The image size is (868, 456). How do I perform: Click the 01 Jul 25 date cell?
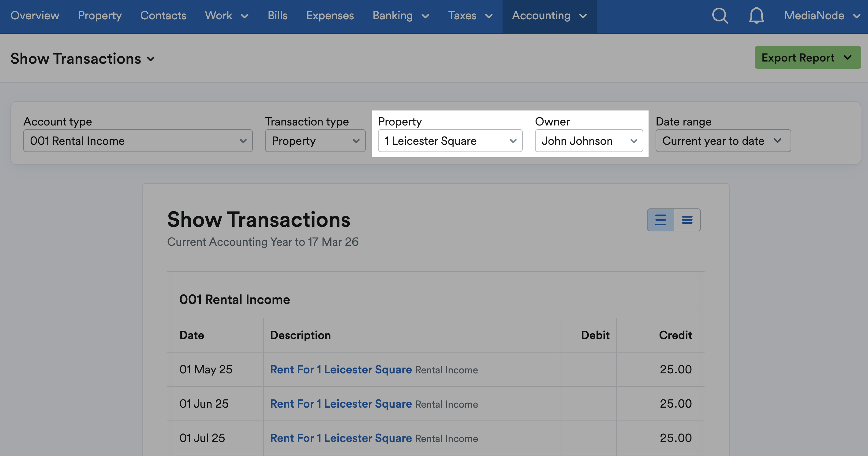point(202,438)
